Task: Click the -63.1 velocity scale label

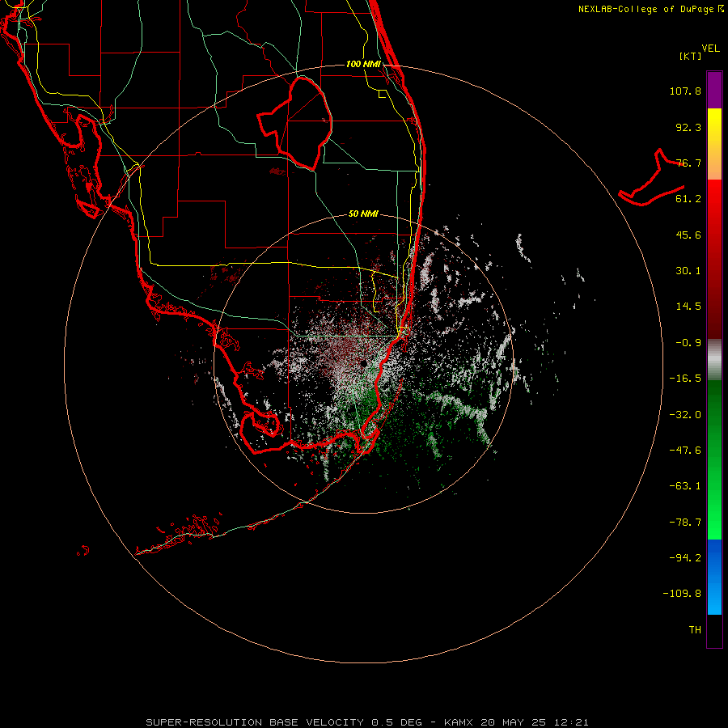Action: click(685, 486)
